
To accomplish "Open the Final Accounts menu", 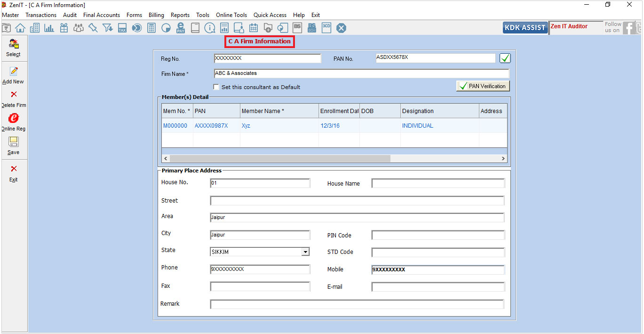I will [102, 15].
